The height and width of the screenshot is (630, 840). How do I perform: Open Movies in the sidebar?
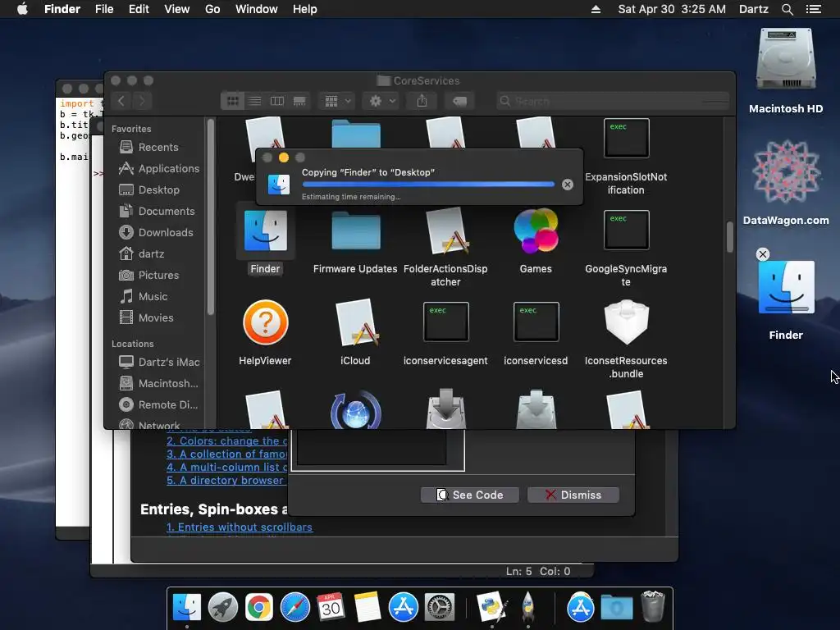(x=146, y=317)
